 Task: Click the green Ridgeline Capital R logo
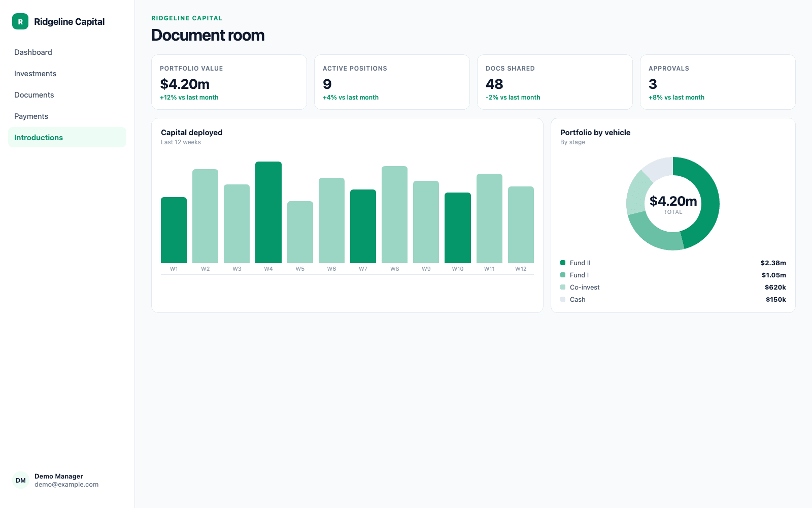pyautogui.click(x=20, y=21)
